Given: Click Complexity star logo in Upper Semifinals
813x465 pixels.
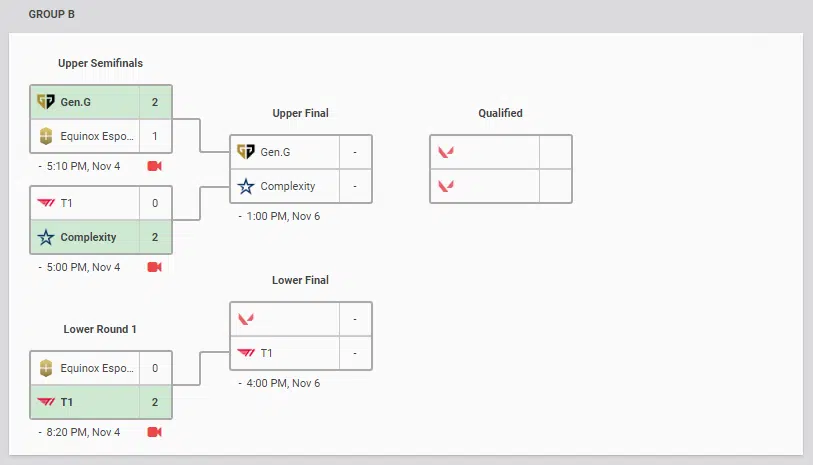Looking at the screenshot, I should 45,237.
